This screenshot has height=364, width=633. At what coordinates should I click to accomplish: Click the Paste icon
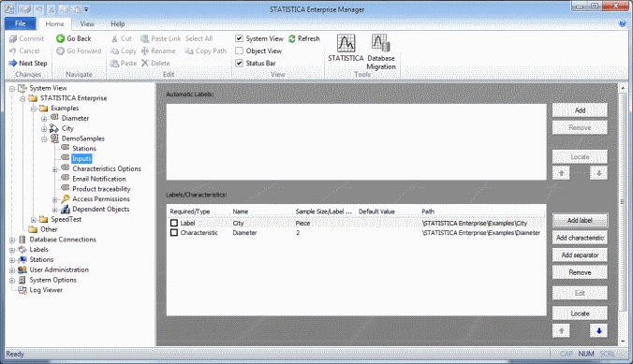pos(114,64)
